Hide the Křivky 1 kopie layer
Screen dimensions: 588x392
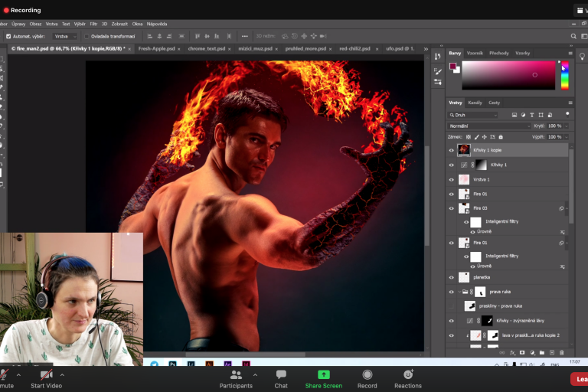451,150
